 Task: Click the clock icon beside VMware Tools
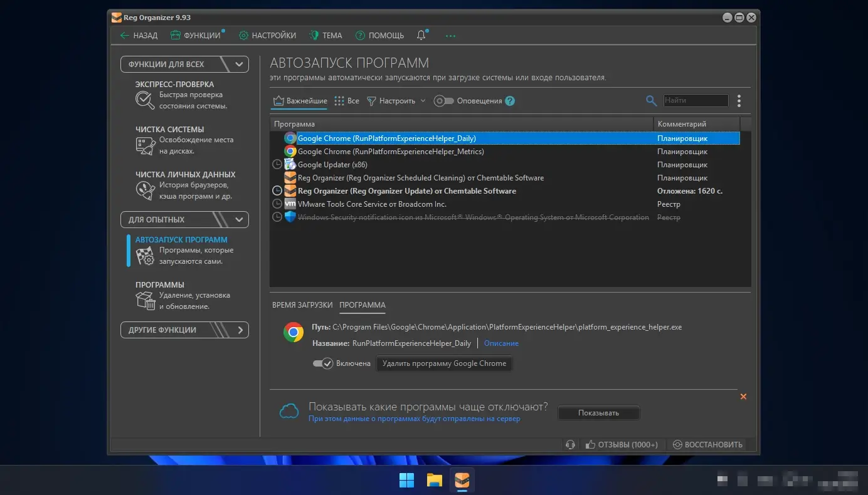tap(277, 204)
